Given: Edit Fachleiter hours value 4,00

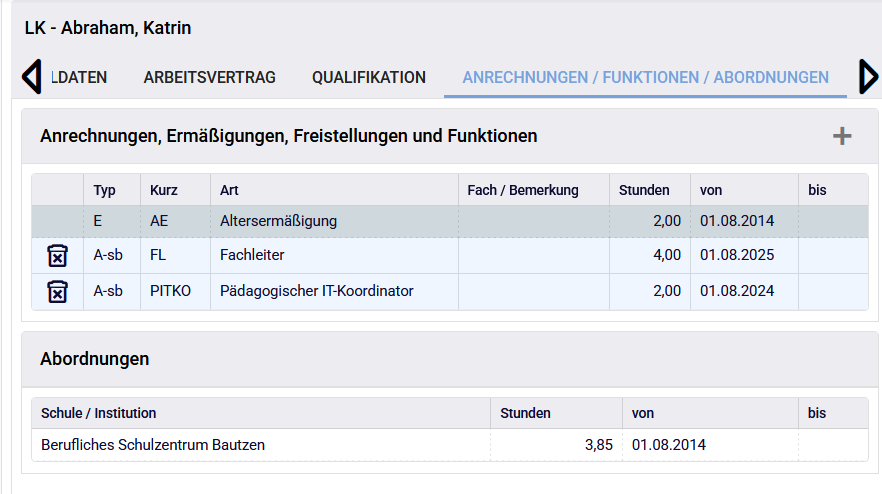Looking at the screenshot, I should point(667,255).
